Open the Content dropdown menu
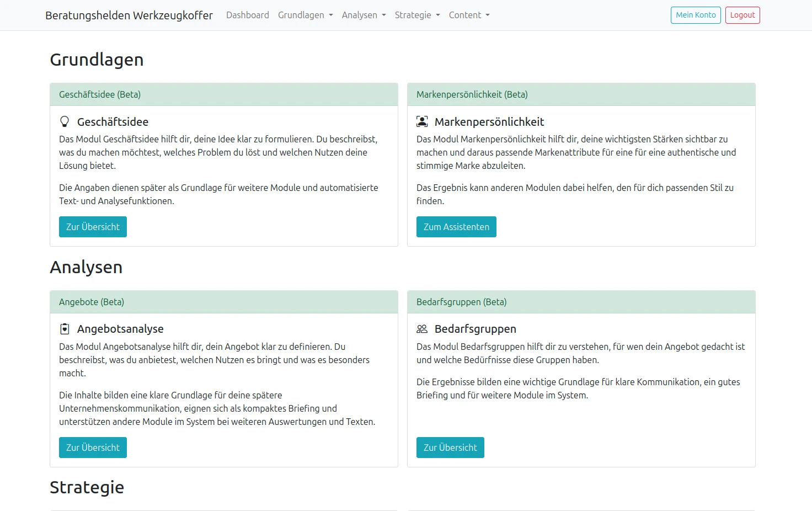Viewport: 812px width, 511px height. point(469,15)
